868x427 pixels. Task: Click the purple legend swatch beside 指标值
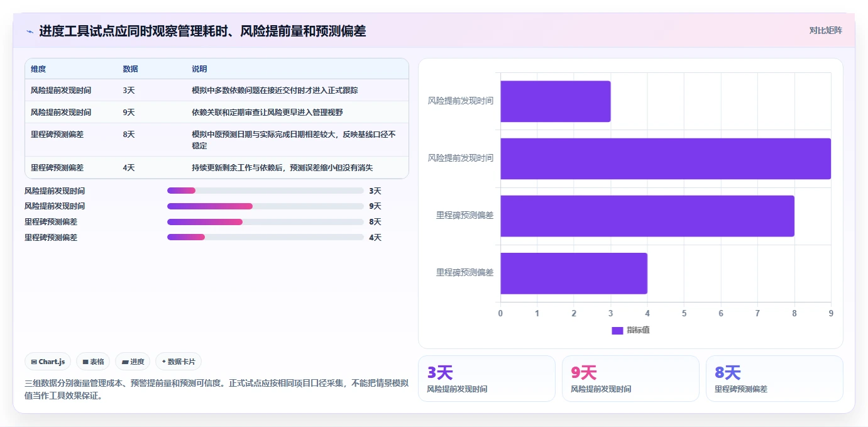617,330
